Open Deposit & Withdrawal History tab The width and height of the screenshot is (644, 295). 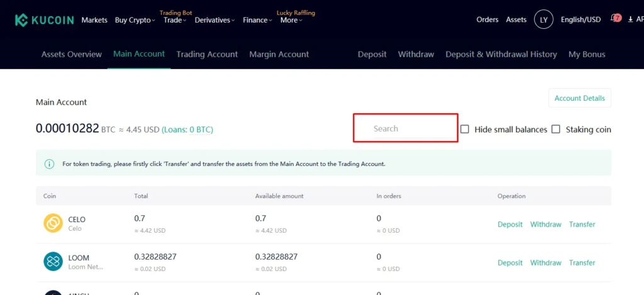501,54
